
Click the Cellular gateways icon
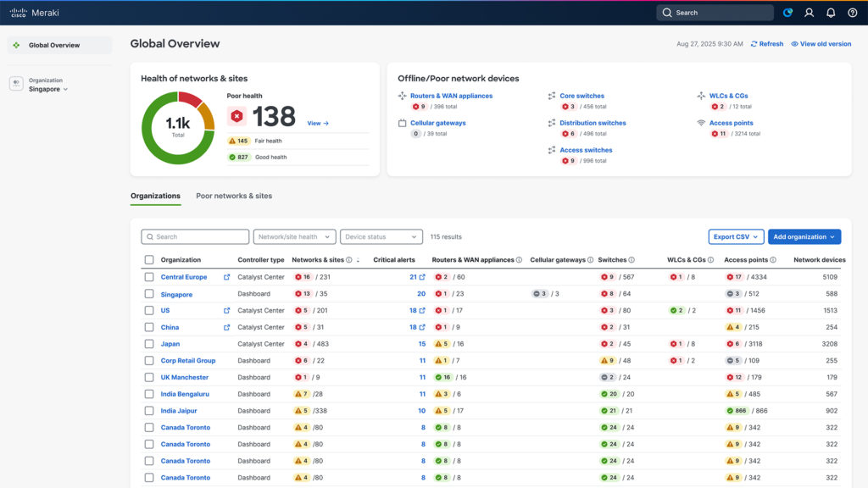point(402,123)
